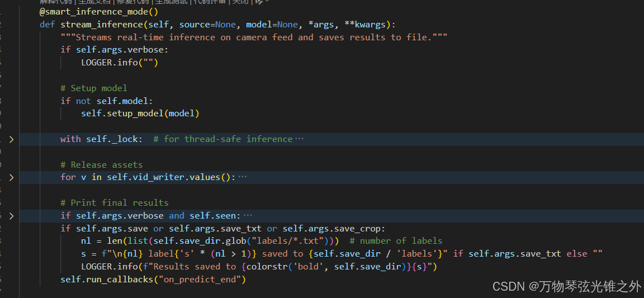Click the first 'if self.args.verbose:' line
Viewport: 644px width, 298px height.
[115, 50]
